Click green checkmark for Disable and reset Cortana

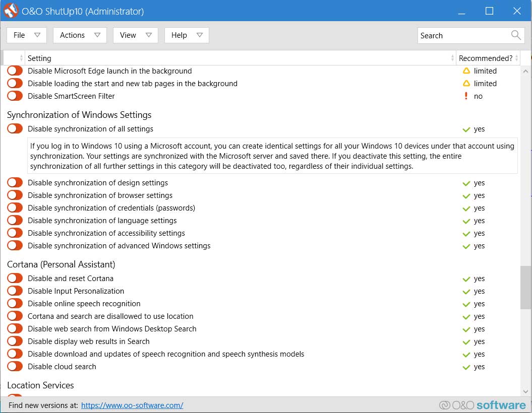tap(466, 279)
